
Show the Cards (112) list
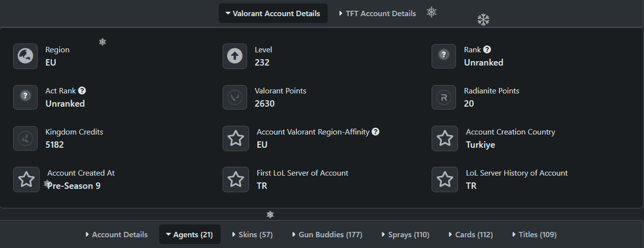[471, 235]
